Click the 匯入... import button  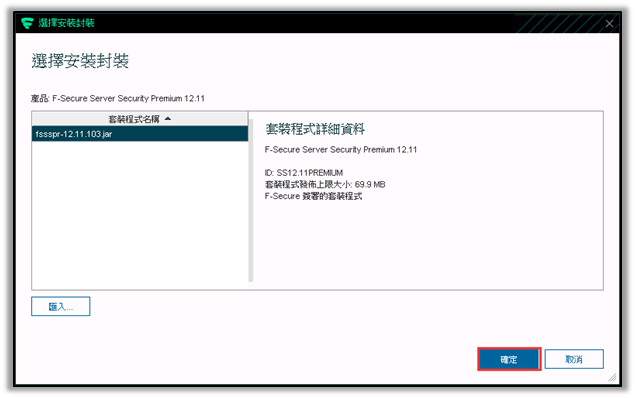point(61,306)
